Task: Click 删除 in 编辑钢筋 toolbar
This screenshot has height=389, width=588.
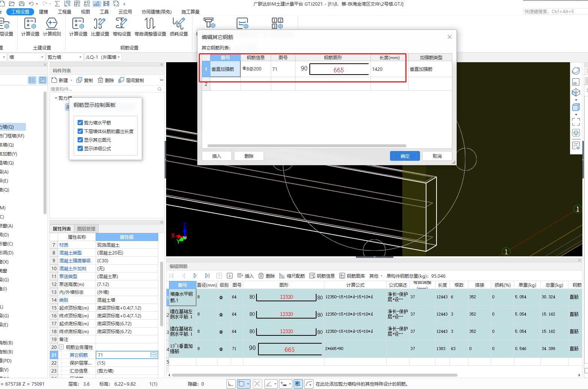Action: [x=267, y=276]
